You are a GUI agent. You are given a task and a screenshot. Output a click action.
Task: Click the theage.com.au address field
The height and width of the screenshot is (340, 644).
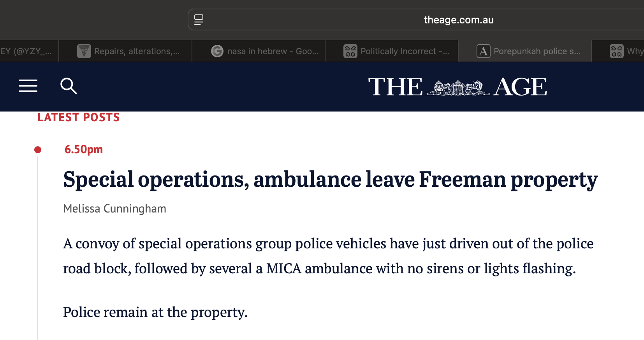[x=458, y=20]
